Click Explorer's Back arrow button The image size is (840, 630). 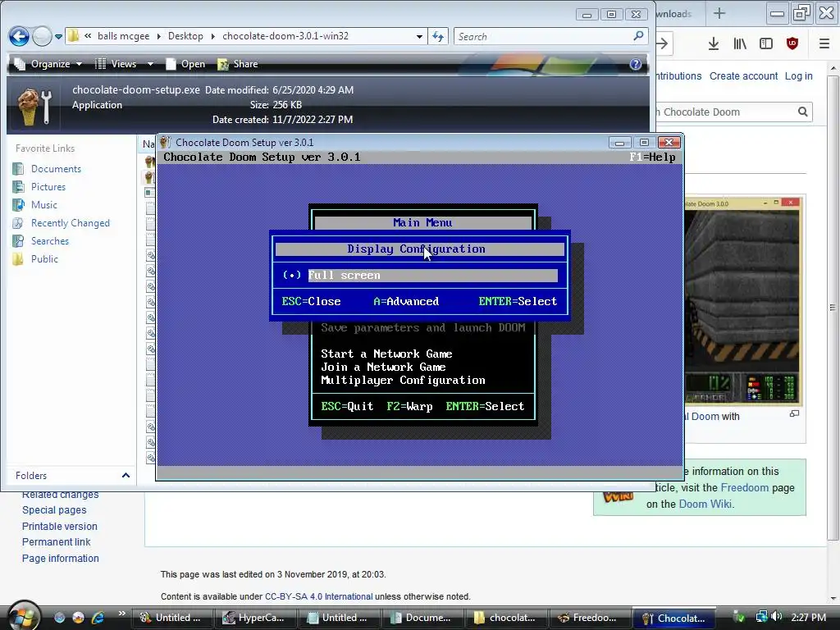click(x=20, y=36)
